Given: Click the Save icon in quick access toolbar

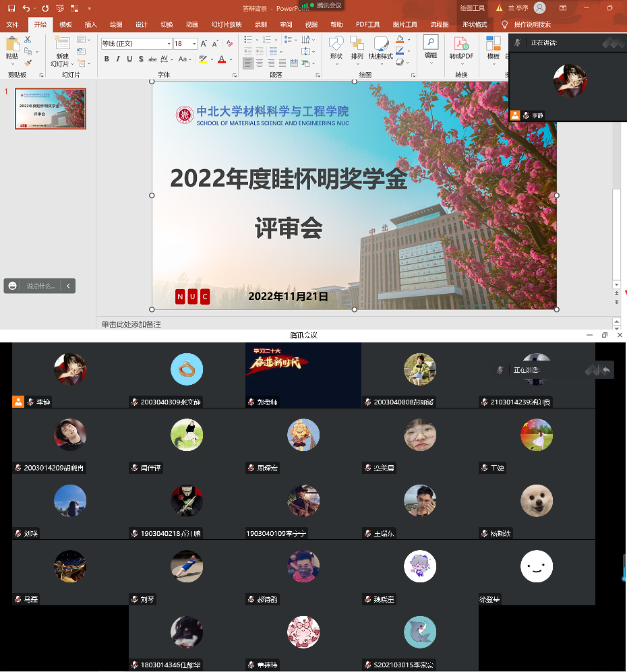Looking at the screenshot, I should tap(11, 8).
